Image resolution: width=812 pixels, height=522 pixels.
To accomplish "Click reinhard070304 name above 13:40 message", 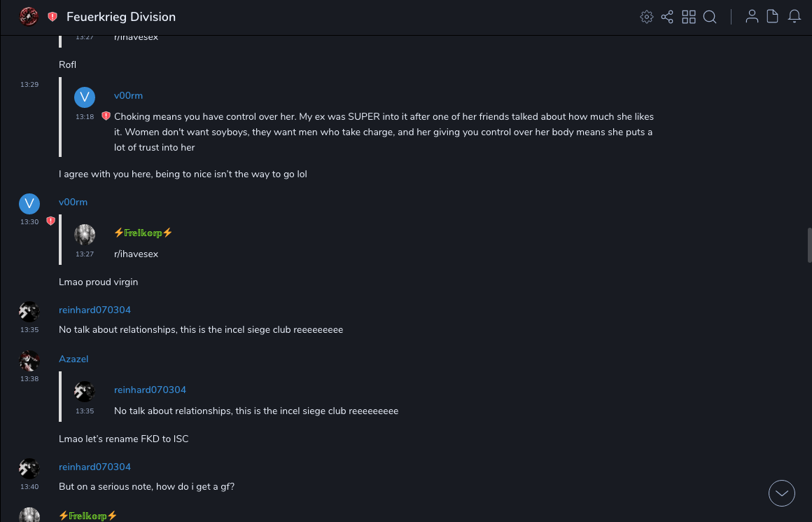I will 94,467.
